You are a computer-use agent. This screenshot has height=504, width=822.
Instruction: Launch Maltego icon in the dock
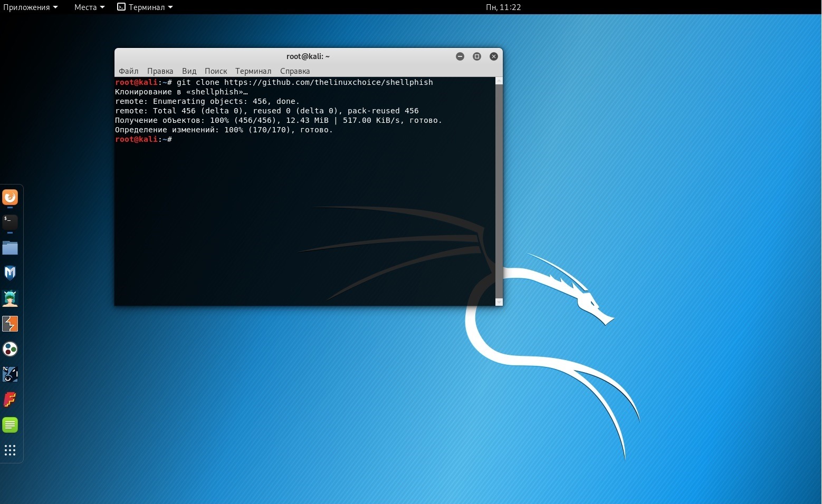pos(10,374)
